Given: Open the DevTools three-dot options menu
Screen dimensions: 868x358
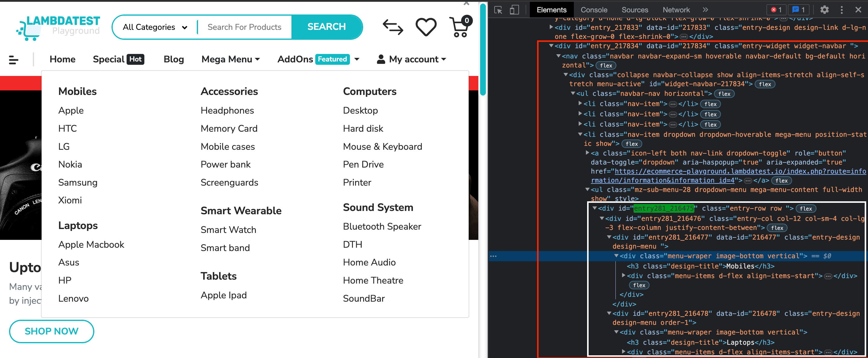Looking at the screenshot, I should [x=842, y=10].
